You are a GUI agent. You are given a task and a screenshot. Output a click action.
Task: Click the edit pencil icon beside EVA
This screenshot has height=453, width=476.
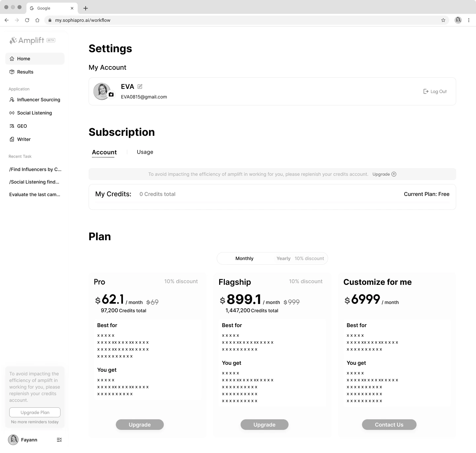click(x=140, y=87)
